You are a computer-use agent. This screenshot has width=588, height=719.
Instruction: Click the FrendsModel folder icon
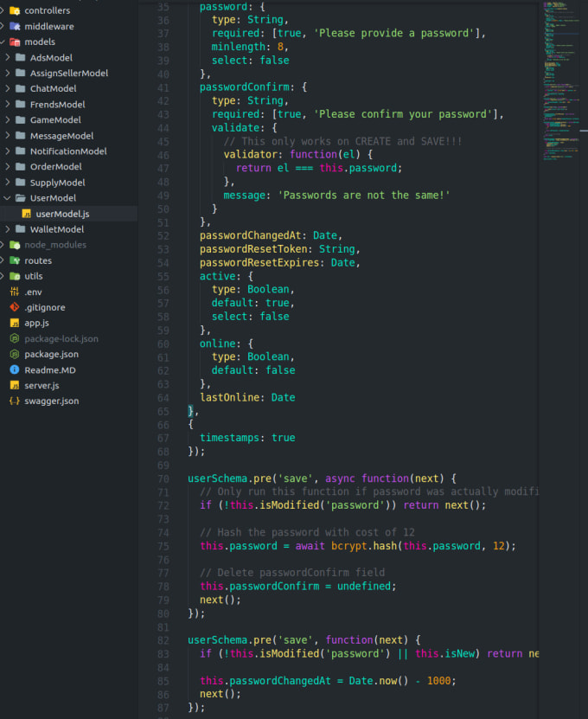coord(20,104)
